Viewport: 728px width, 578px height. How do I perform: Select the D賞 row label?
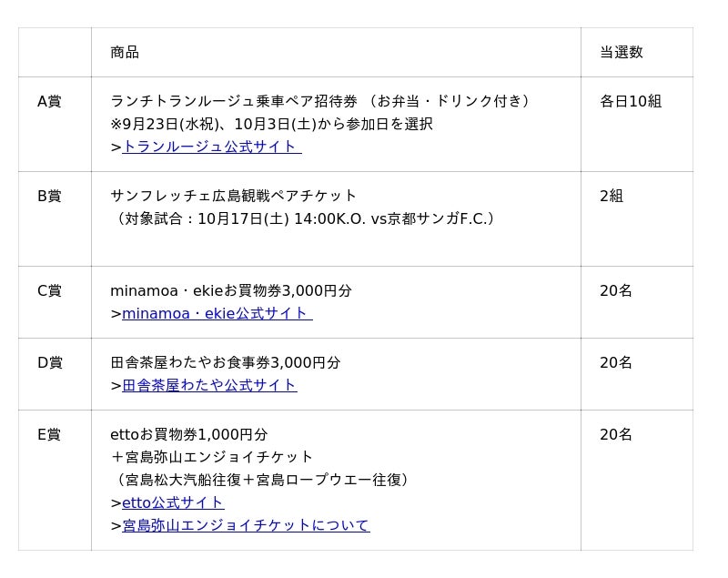coord(50,362)
